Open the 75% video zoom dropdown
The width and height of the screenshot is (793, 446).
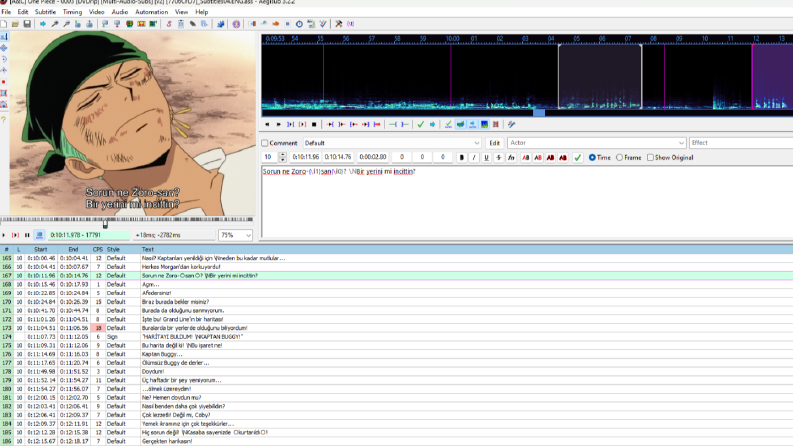pyautogui.click(x=235, y=235)
